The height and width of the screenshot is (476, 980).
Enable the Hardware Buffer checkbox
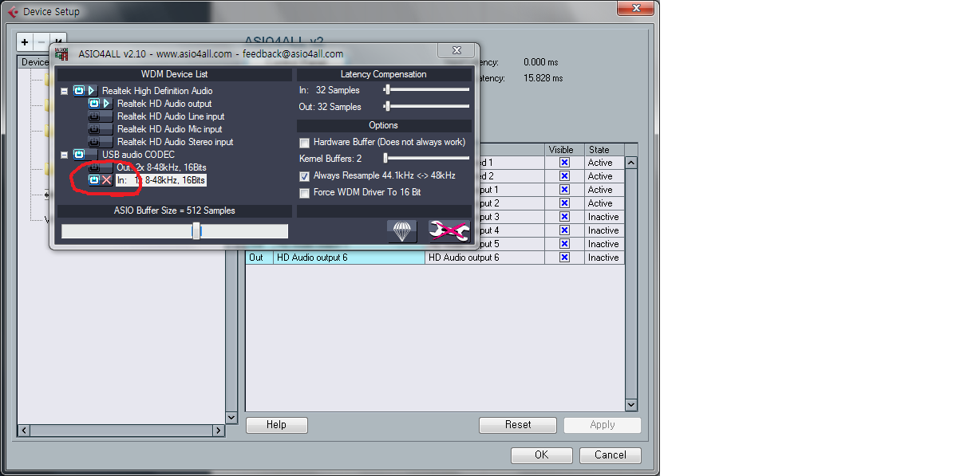[304, 143]
